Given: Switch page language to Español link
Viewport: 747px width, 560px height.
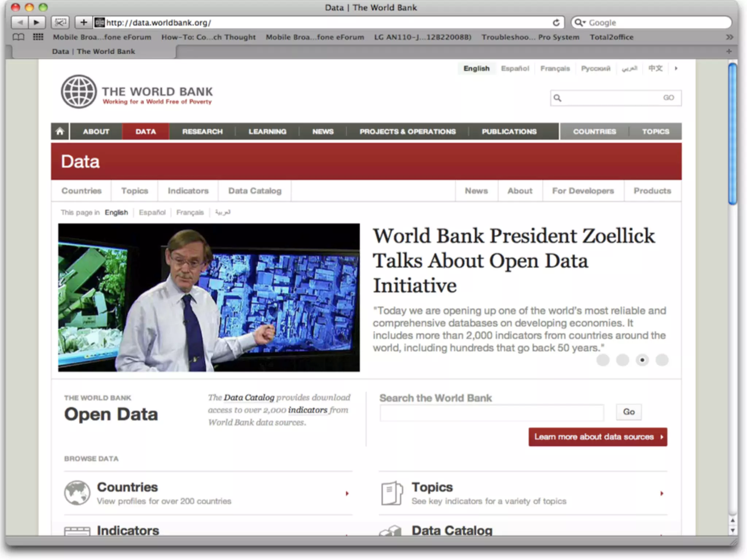Looking at the screenshot, I should [152, 212].
